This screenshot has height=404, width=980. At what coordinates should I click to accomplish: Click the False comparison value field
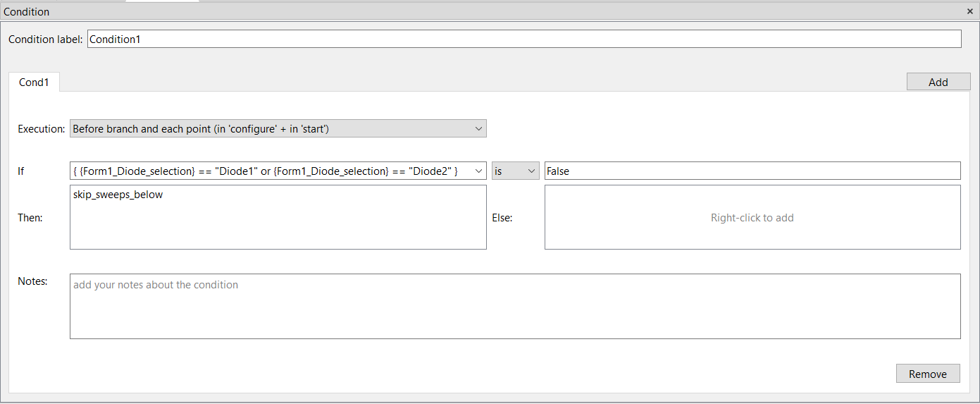click(752, 171)
